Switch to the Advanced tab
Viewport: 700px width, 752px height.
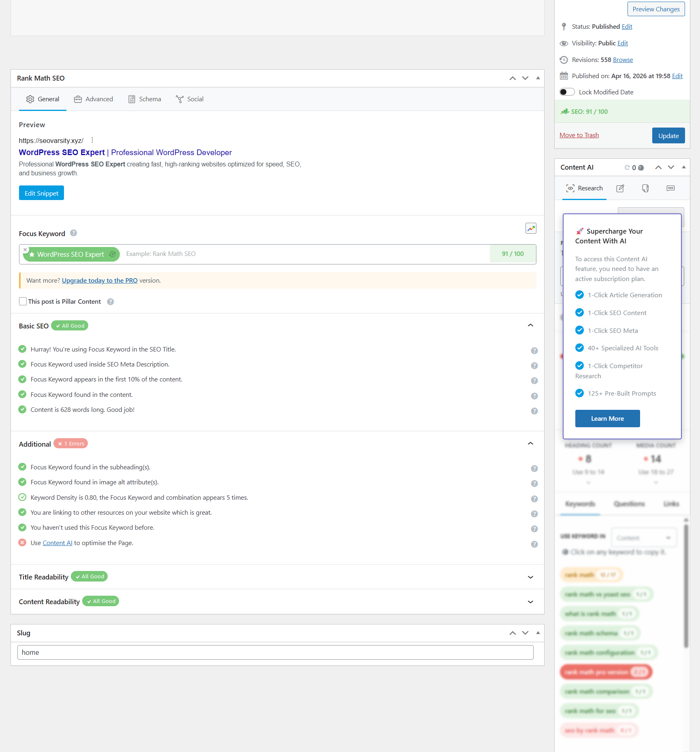tap(94, 99)
